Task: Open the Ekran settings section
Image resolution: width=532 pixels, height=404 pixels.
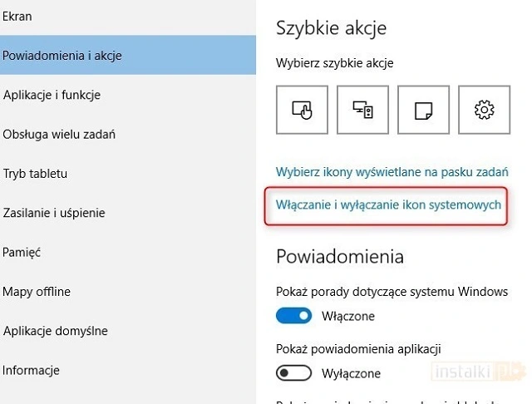Action: click(17, 16)
